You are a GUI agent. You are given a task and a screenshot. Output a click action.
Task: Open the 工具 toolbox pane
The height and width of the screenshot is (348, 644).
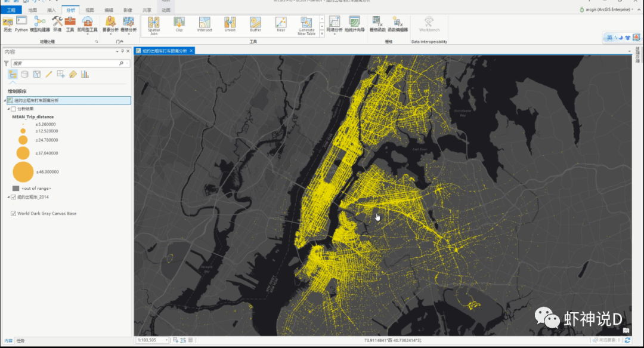(70, 24)
